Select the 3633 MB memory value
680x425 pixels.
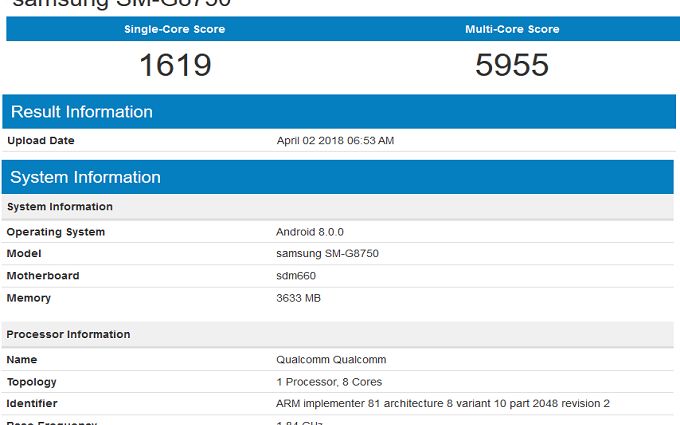point(298,298)
